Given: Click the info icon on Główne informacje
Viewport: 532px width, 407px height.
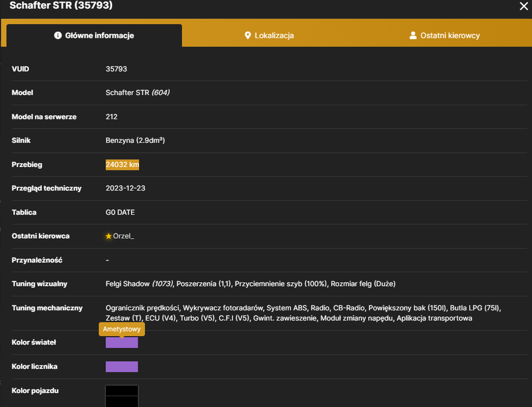Looking at the screenshot, I should [x=58, y=35].
